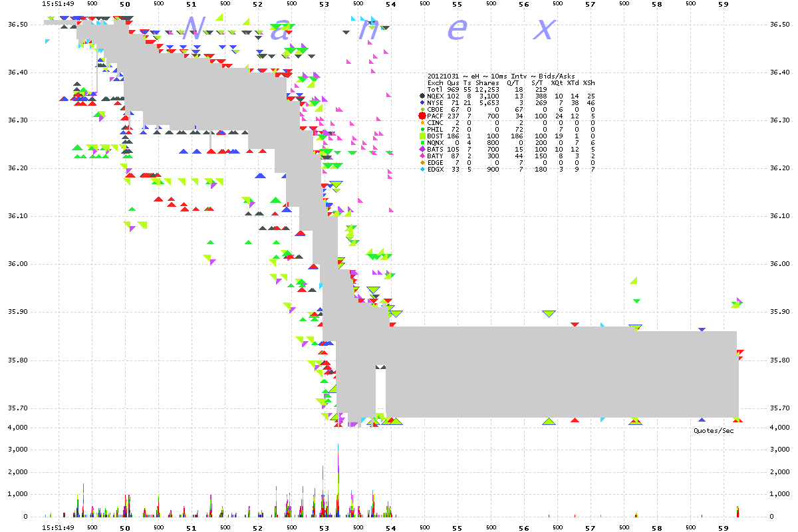Screen dimensions: 798x532
Task: Click the 'NQNX' exchange label
Action: coord(435,143)
